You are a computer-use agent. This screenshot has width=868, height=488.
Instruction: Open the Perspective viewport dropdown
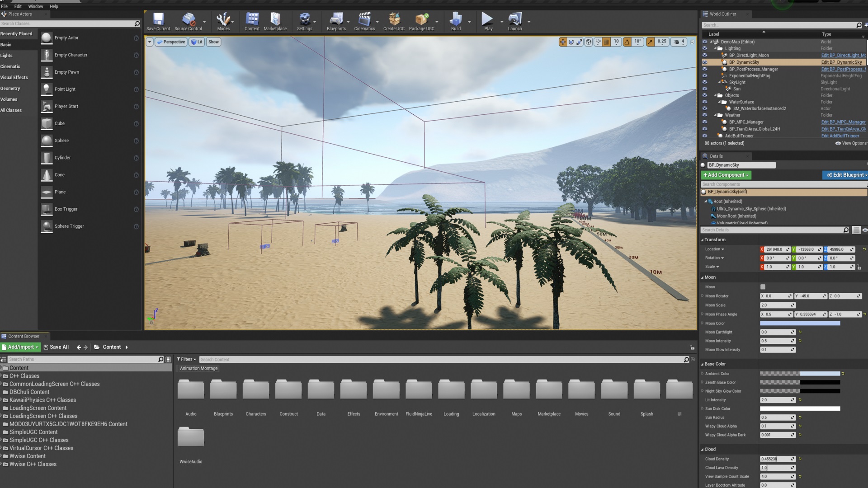[x=171, y=42]
